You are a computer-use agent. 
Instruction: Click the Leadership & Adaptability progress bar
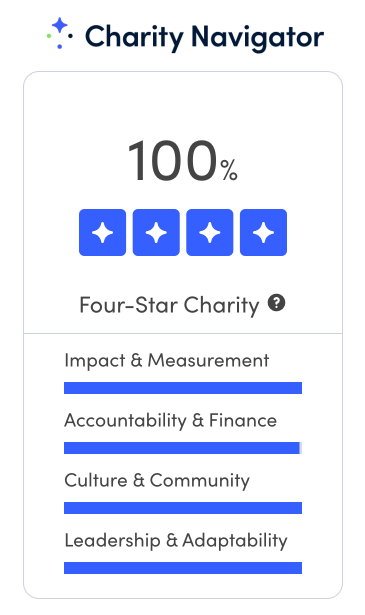tap(183, 568)
